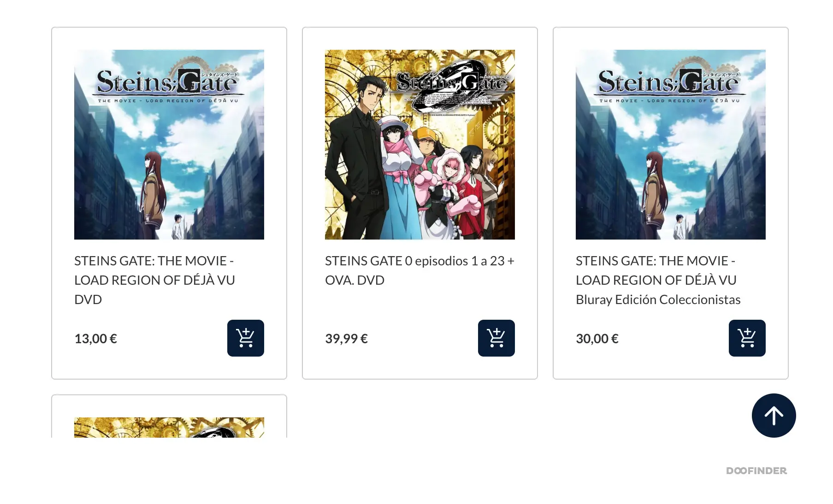The image size is (833, 504).
Task: Click the scroll-to-top arrow button
Action: coord(774,415)
